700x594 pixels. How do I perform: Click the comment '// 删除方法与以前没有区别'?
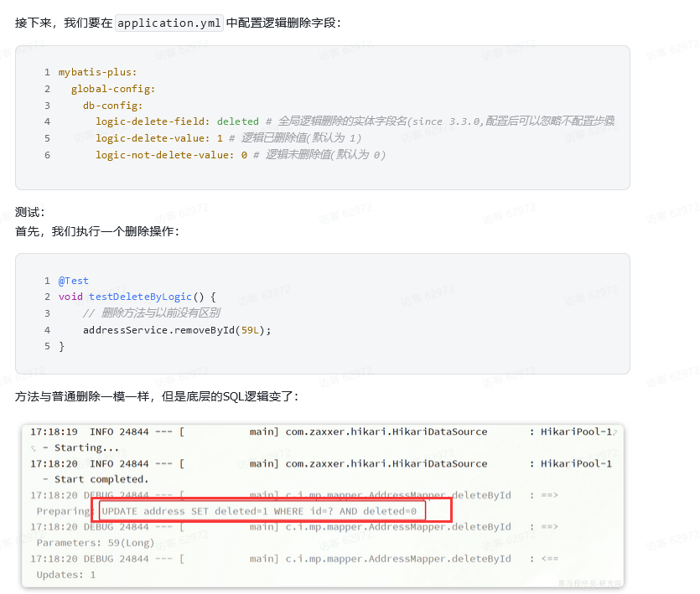[x=152, y=313]
